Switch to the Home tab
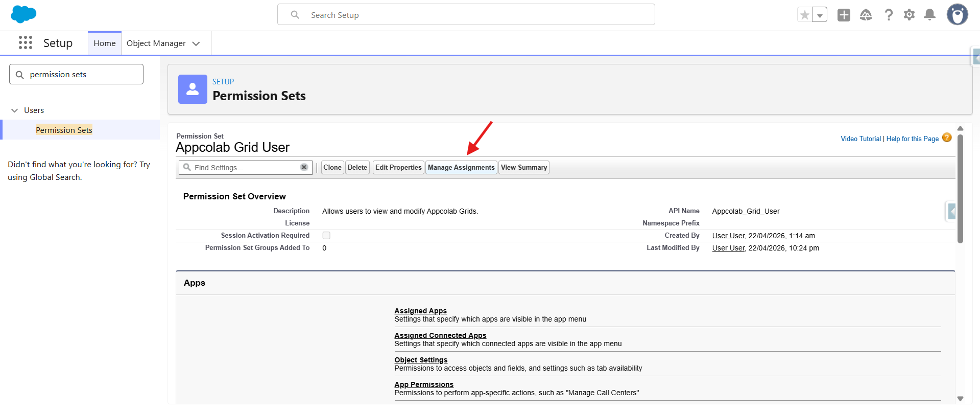The image size is (980, 411). point(105,43)
